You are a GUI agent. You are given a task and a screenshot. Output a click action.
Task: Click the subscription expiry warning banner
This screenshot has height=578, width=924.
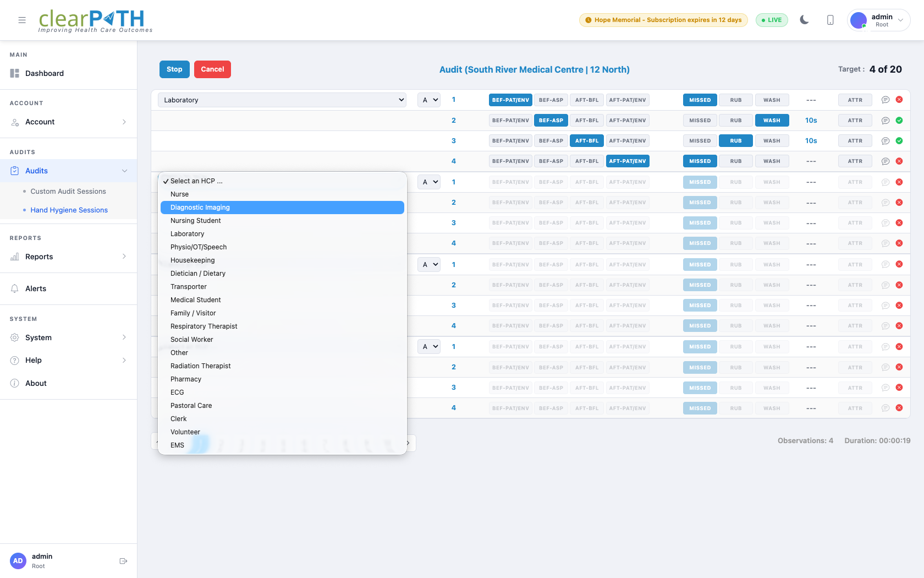663,19
